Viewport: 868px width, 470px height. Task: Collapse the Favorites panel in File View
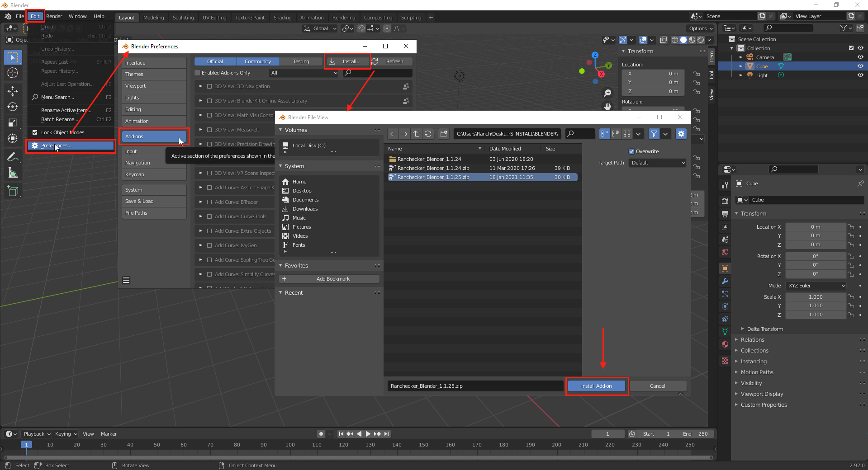(280, 265)
